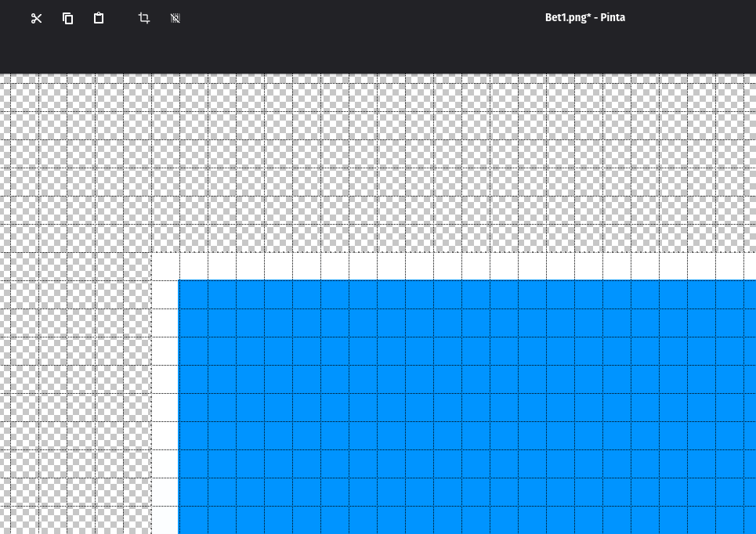Click the top-left corner blue pixel
Screen dimensions: 756x534
[194, 294]
